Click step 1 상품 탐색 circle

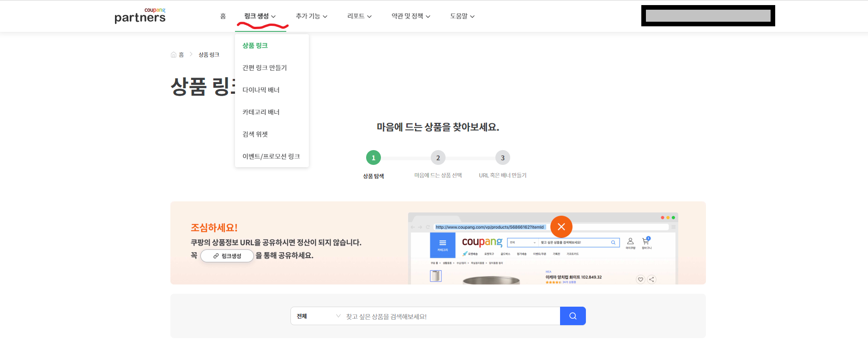click(374, 157)
